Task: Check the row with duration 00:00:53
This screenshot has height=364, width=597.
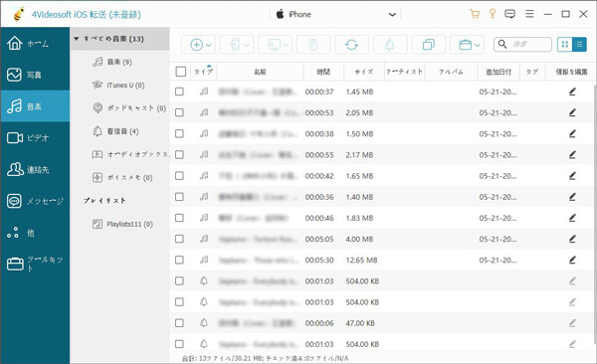Action: 179,112
